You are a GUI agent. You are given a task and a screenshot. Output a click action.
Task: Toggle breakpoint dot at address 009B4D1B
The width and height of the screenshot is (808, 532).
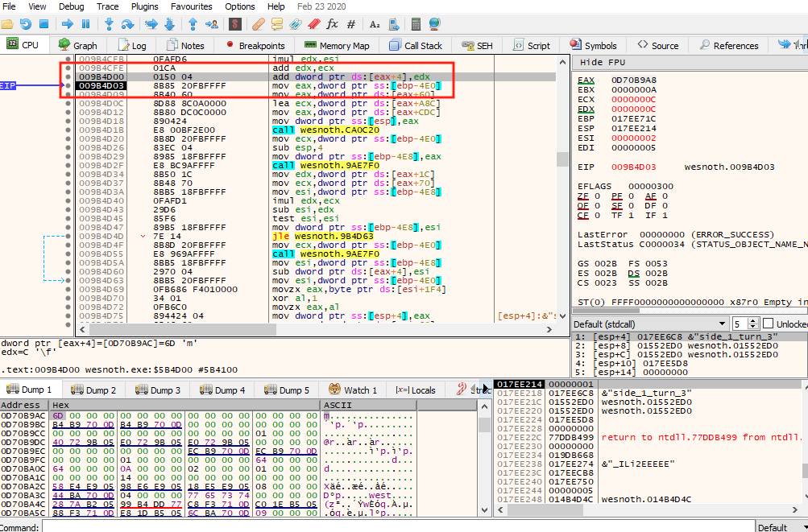[x=68, y=130]
